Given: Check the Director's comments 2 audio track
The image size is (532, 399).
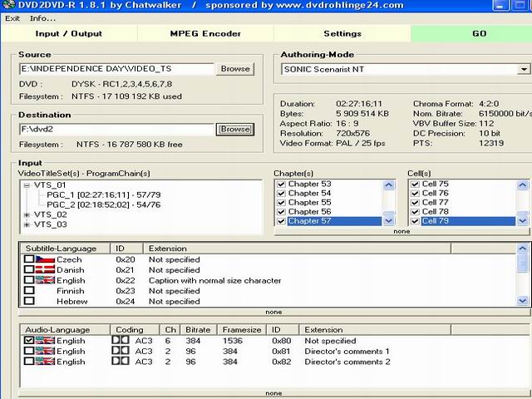Looking at the screenshot, I should (29, 361).
